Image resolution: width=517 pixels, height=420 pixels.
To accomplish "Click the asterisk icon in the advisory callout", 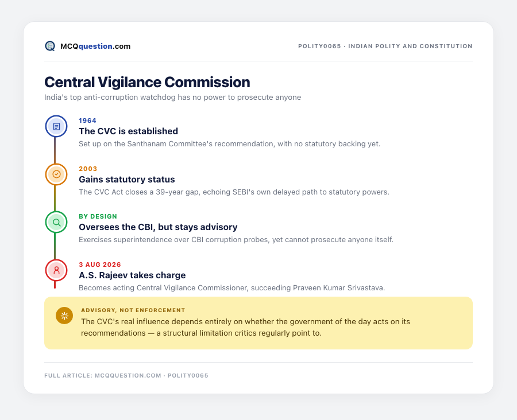I will point(64,316).
